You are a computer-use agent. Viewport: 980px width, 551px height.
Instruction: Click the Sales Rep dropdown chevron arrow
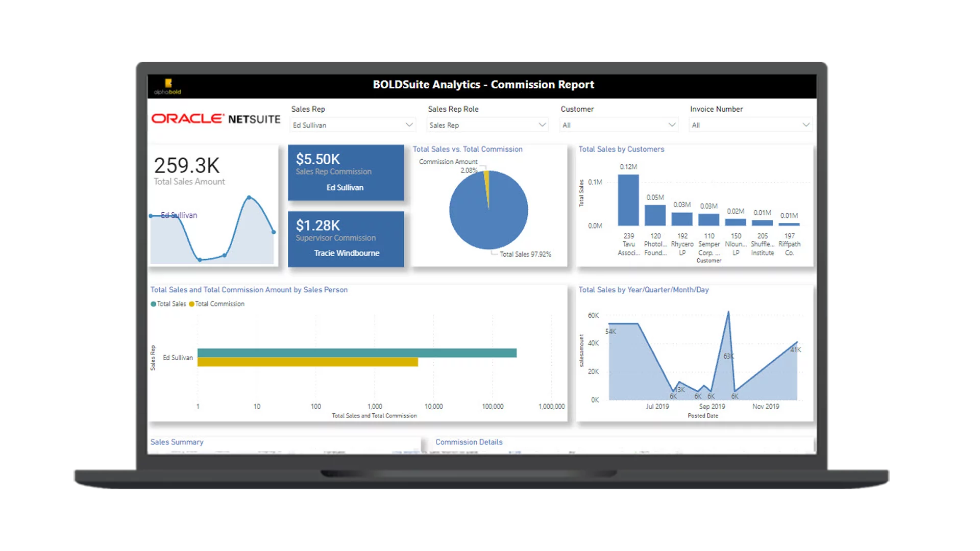pyautogui.click(x=409, y=125)
